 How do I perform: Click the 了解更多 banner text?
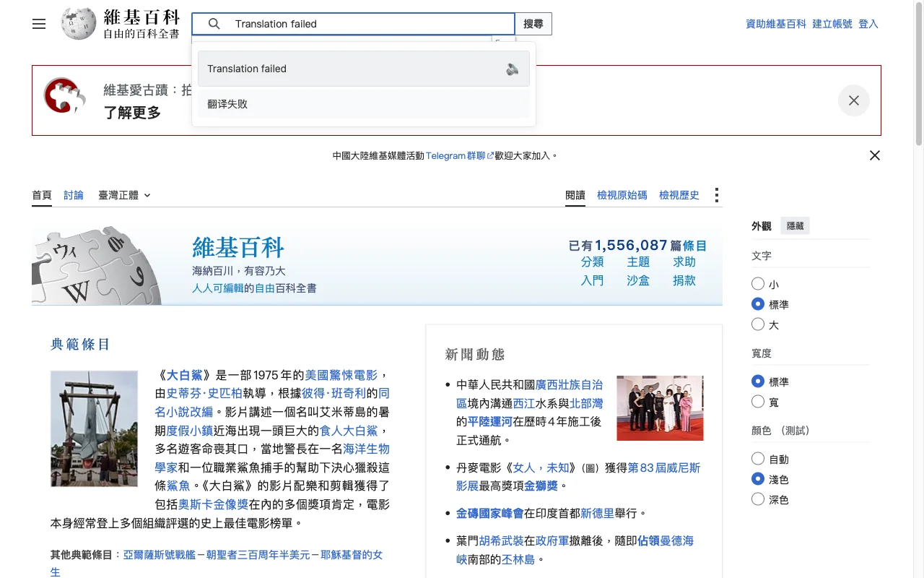click(x=132, y=113)
